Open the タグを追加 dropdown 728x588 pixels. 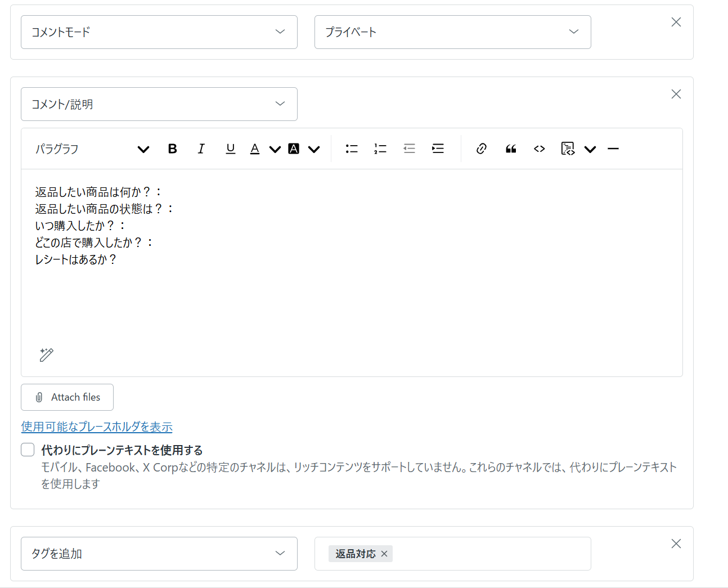pyautogui.click(x=159, y=554)
